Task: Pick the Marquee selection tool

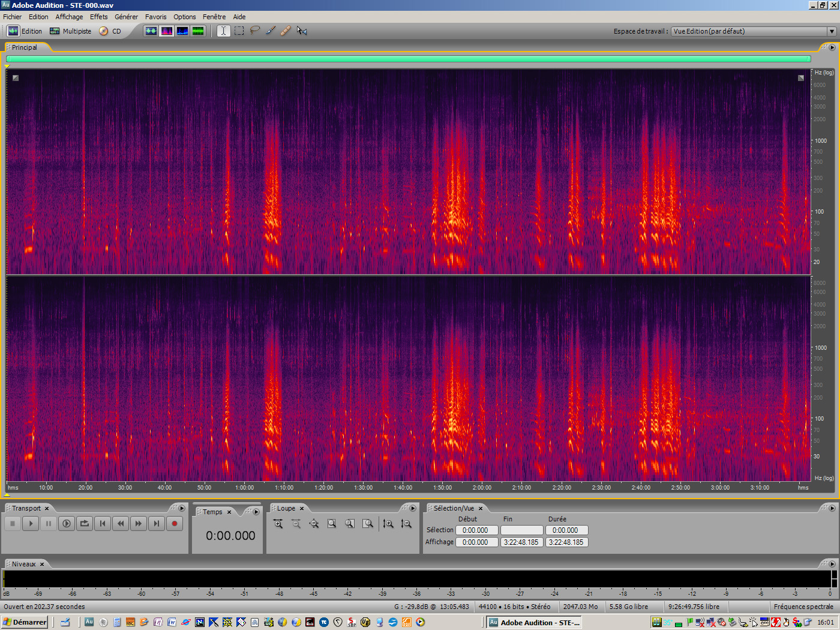Action: [x=239, y=31]
